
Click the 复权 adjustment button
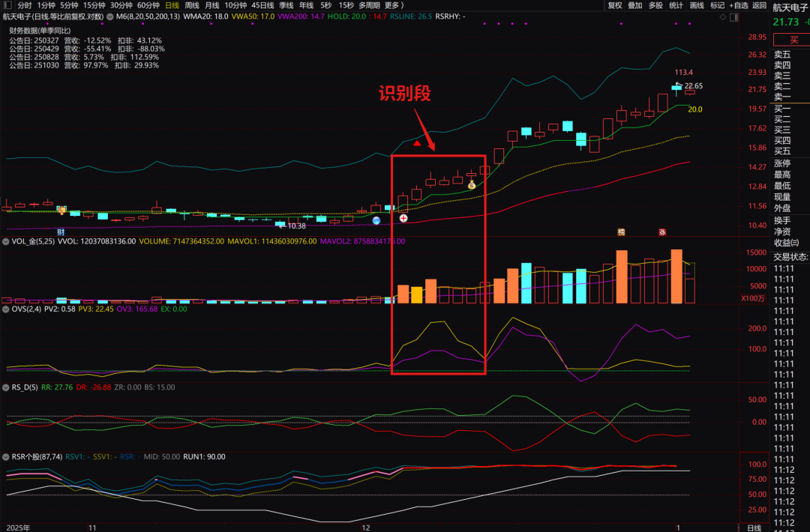pos(615,5)
